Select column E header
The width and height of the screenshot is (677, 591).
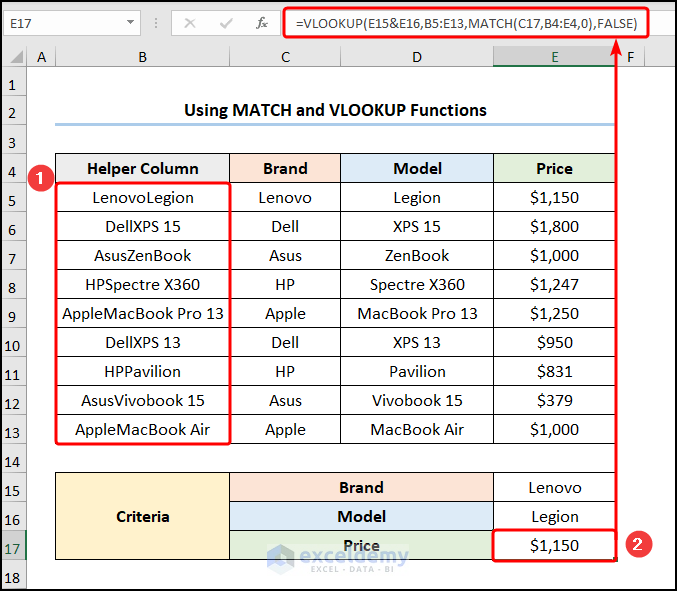pos(554,57)
